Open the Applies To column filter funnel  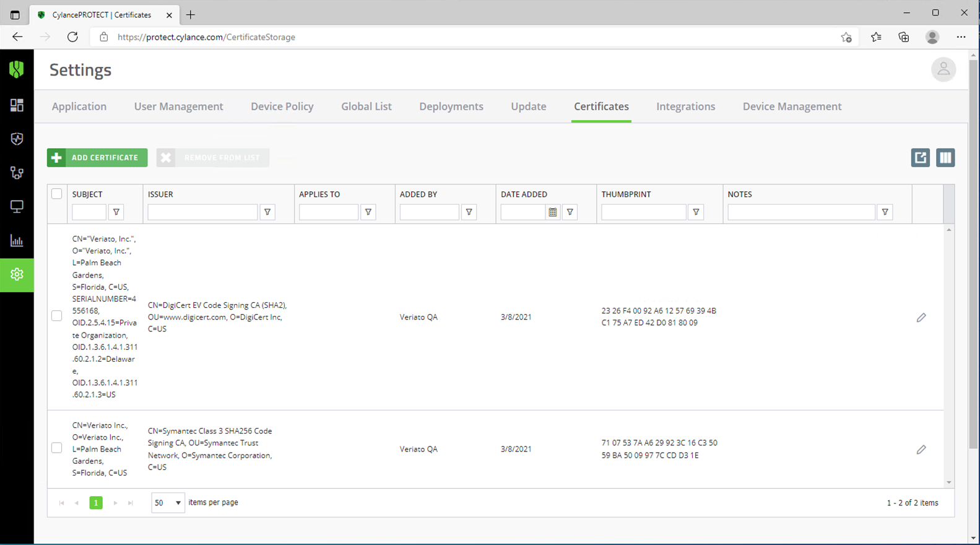pyautogui.click(x=368, y=212)
